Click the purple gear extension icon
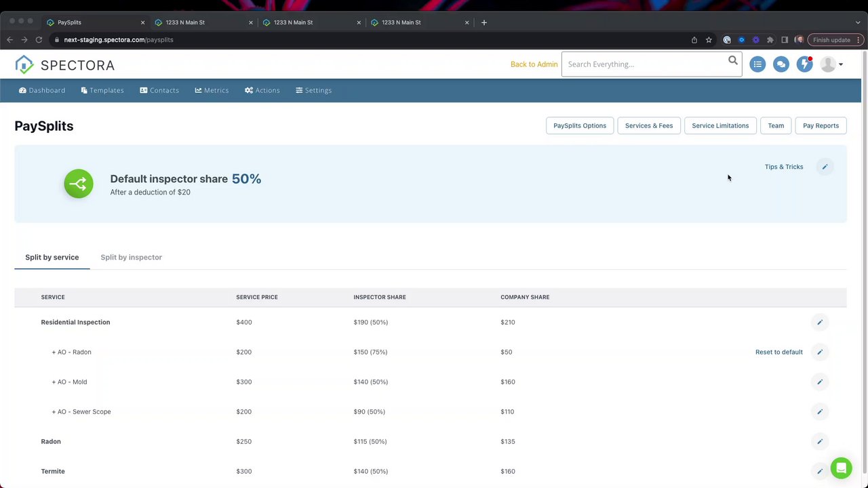This screenshot has height=488, width=868. point(756,40)
